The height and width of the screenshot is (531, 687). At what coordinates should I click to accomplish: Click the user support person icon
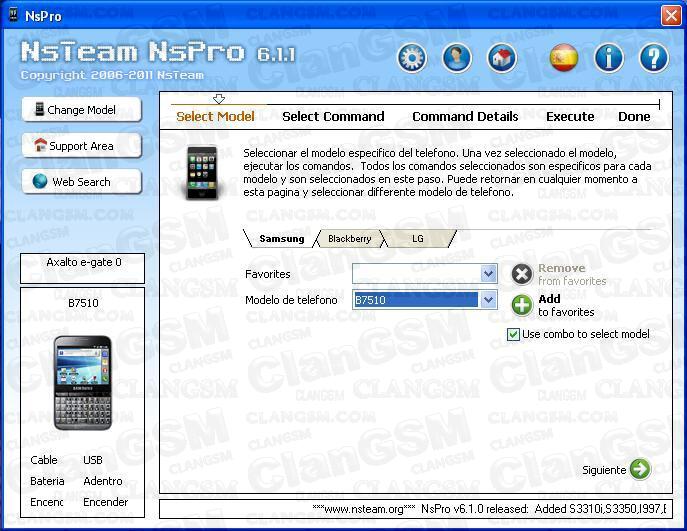457,58
